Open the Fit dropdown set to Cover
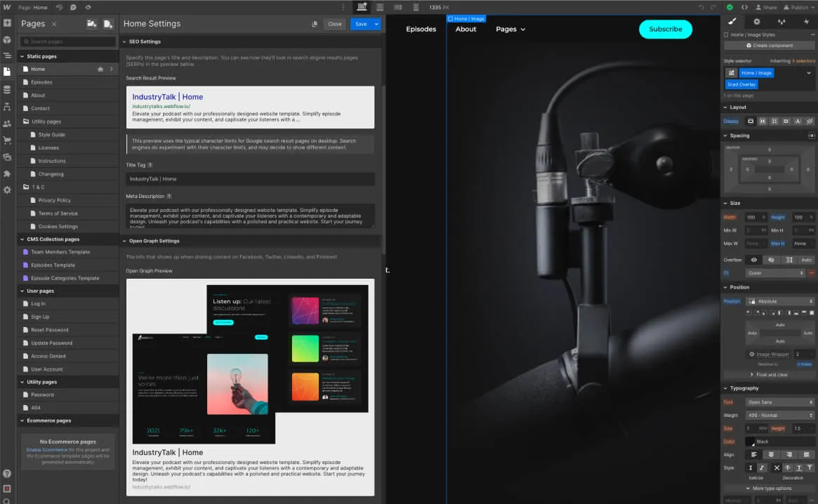818x504 pixels. 775,273
